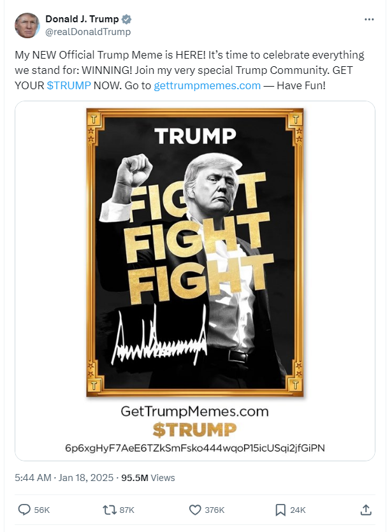
Task: Open the three-dot More options menu
Action: pos(369,20)
